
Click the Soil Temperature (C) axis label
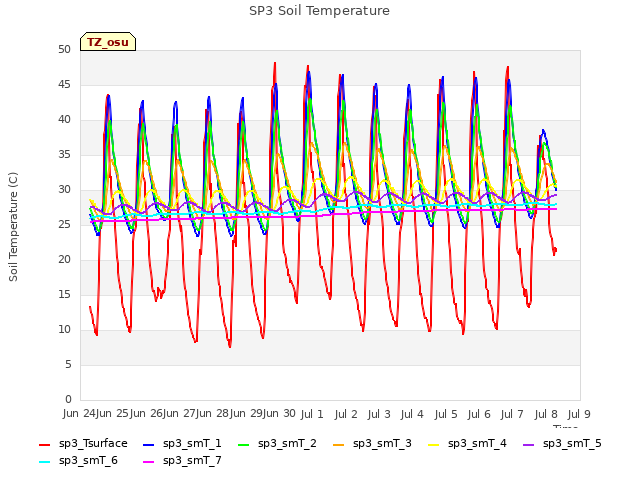pos(13,227)
